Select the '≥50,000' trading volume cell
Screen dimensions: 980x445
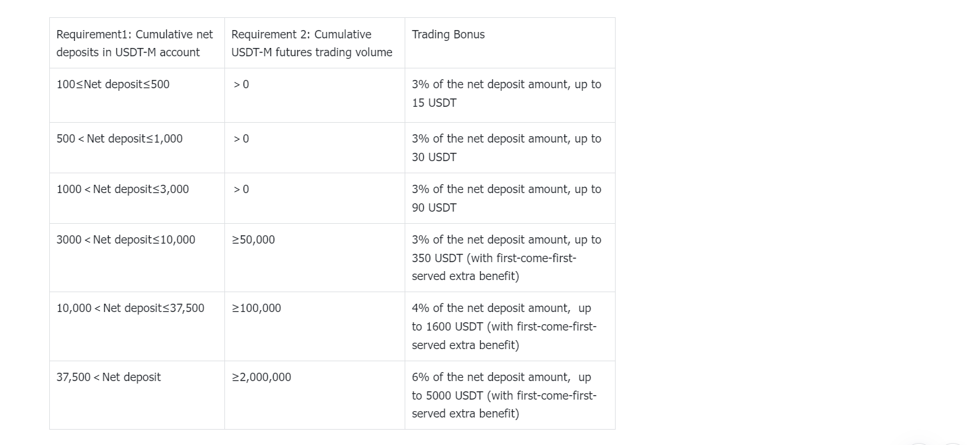click(315, 258)
